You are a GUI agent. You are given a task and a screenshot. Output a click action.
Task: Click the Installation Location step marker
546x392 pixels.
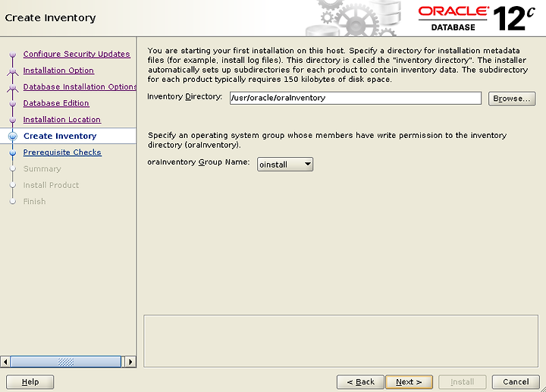click(x=13, y=120)
